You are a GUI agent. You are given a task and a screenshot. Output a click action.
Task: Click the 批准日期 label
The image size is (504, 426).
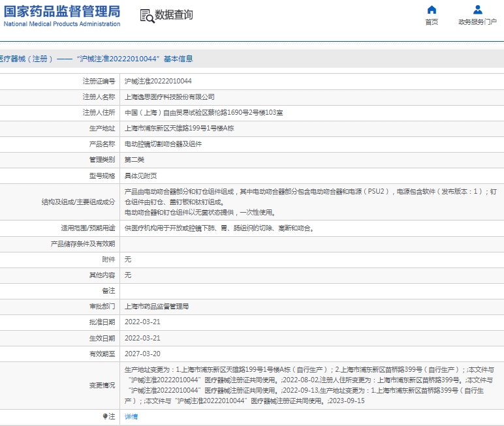click(x=102, y=322)
